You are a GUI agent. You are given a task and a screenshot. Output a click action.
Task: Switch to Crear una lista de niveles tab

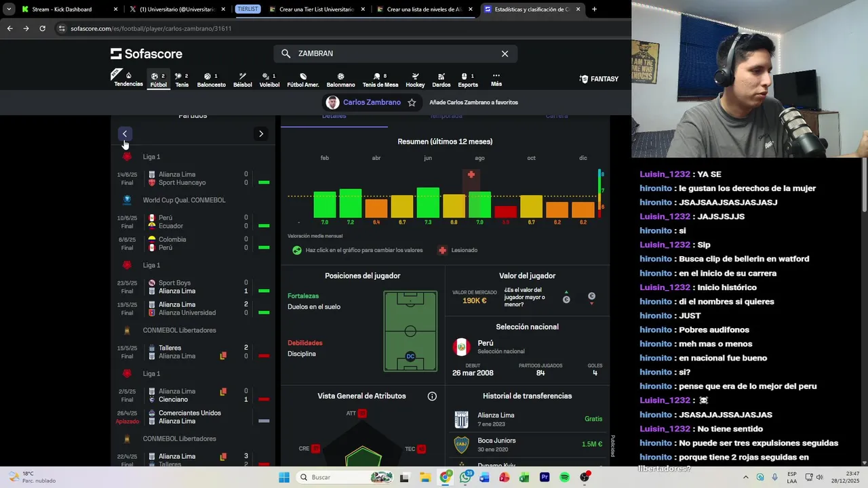click(x=424, y=9)
